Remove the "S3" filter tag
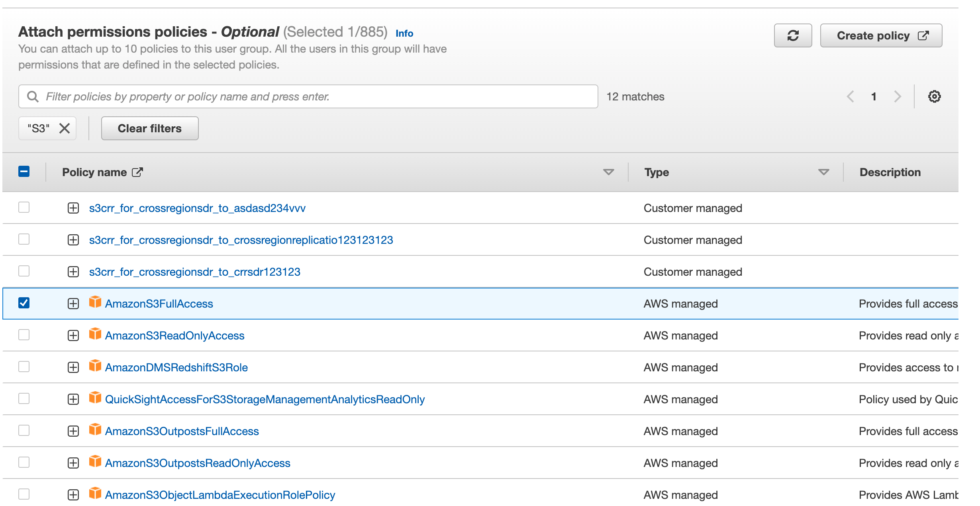 click(x=65, y=128)
